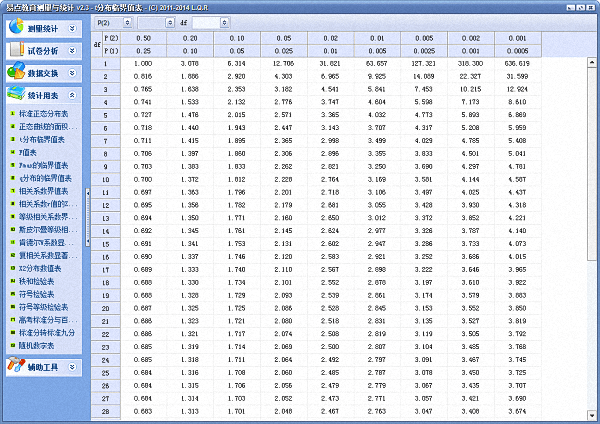Image resolution: width=600 pixels, height=424 pixels.
Task: Click the green bullet beside 标准正态分布表
Action: click(11, 114)
